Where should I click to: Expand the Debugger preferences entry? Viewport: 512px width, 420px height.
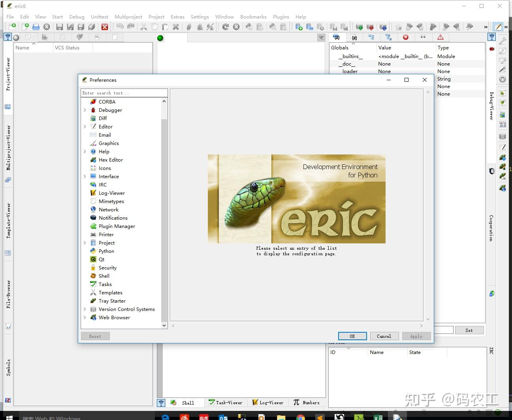click(85, 110)
